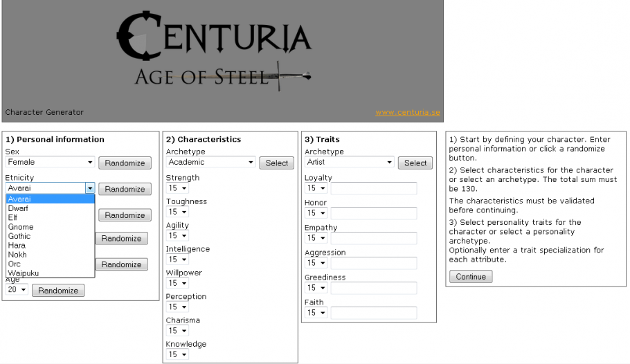This screenshot has width=630, height=364.
Task: Pick Waipuku from the ethnicity list
Action: pos(51,273)
